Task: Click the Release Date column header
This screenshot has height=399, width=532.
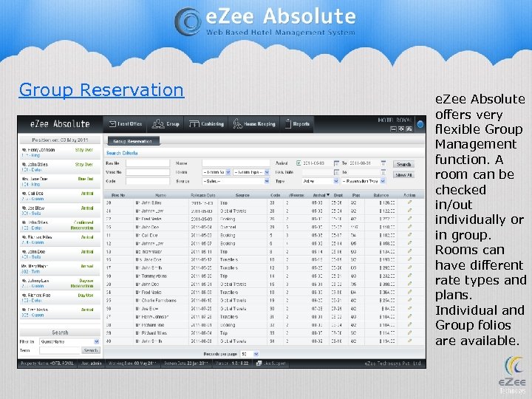Action: tap(203, 195)
